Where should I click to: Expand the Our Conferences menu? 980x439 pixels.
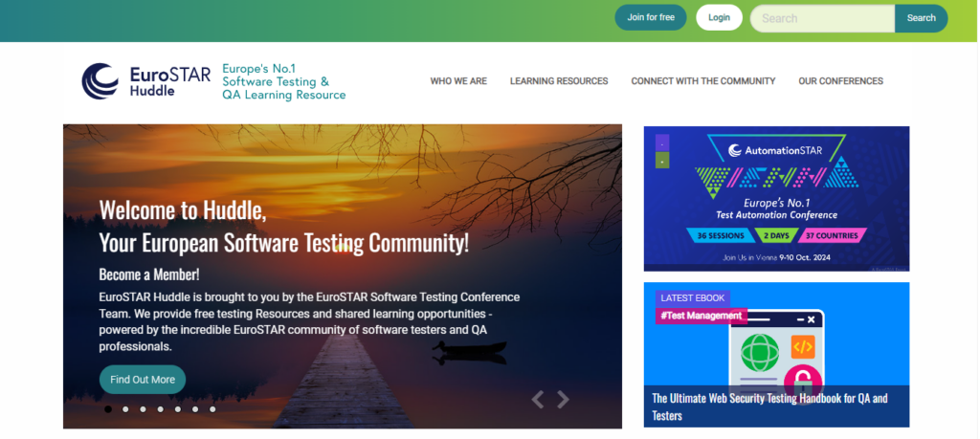coord(840,81)
